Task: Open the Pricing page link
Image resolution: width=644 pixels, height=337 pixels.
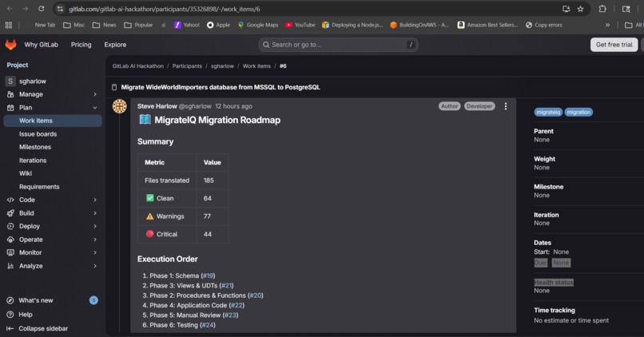Action: [81, 45]
